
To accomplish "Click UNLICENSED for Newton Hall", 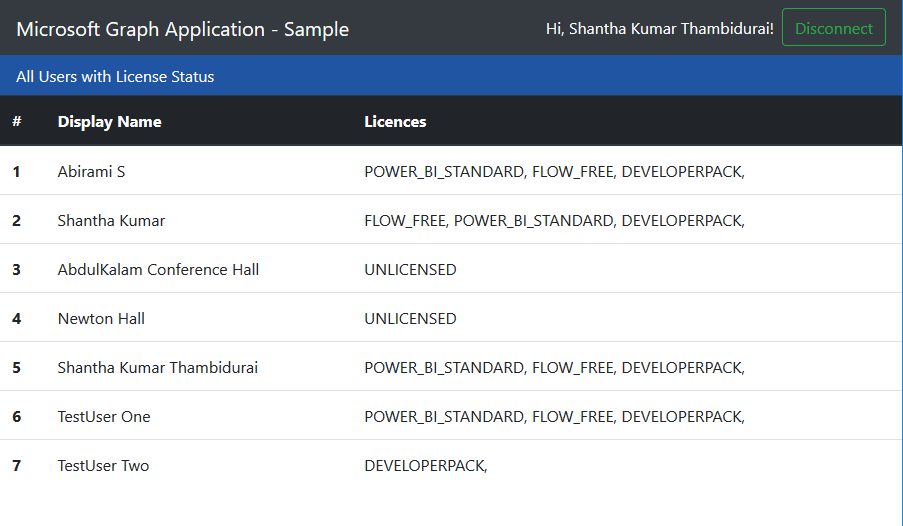I will (x=410, y=318).
